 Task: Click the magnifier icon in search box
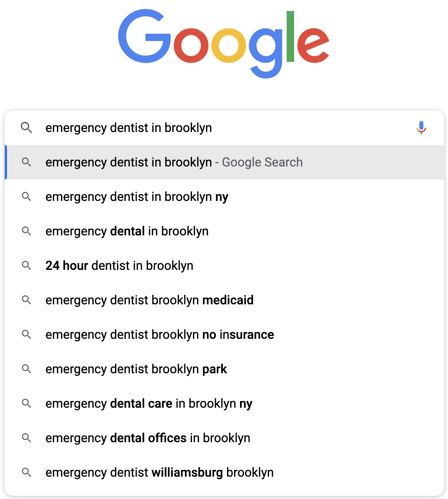tap(27, 128)
